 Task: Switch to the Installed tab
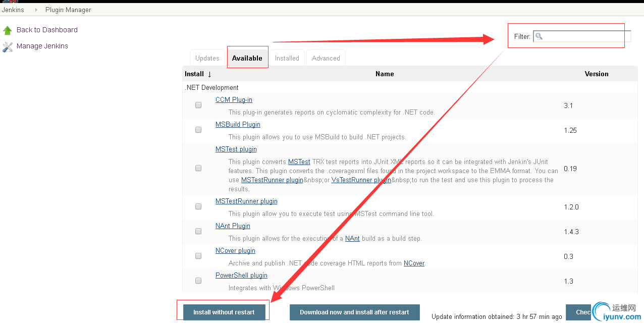287,58
